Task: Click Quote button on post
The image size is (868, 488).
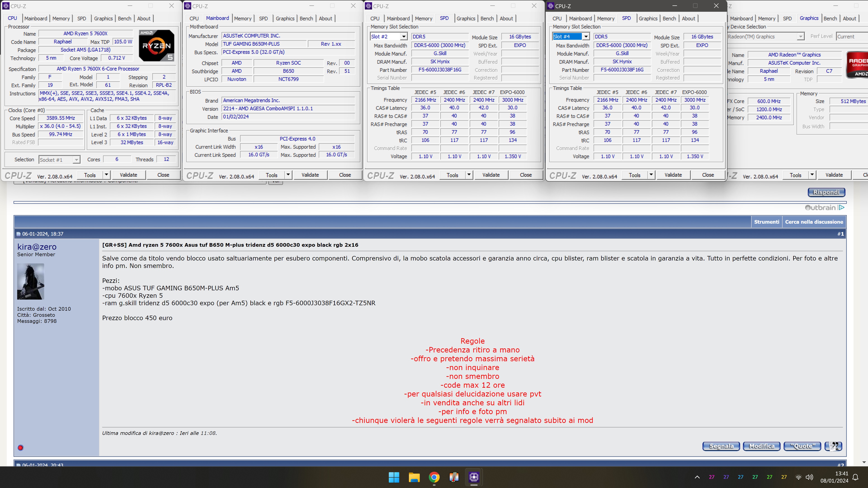Action: point(802,446)
